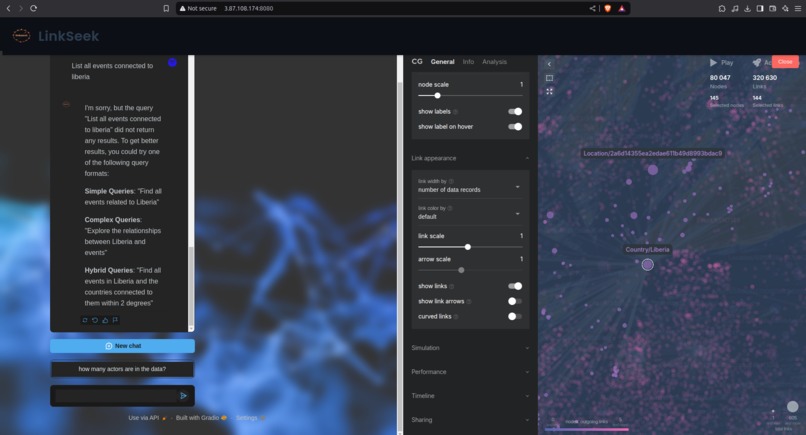The image size is (806, 435).
Task: Collapse the graph sidebar with the left chevron
Action: (x=549, y=64)
